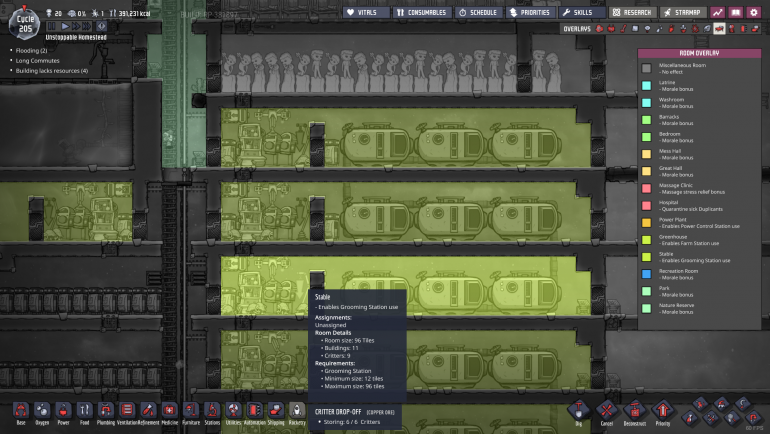This screenshot has height=434, width=770.
Task: Open the Base build category
Action: (x=21, y=411)
